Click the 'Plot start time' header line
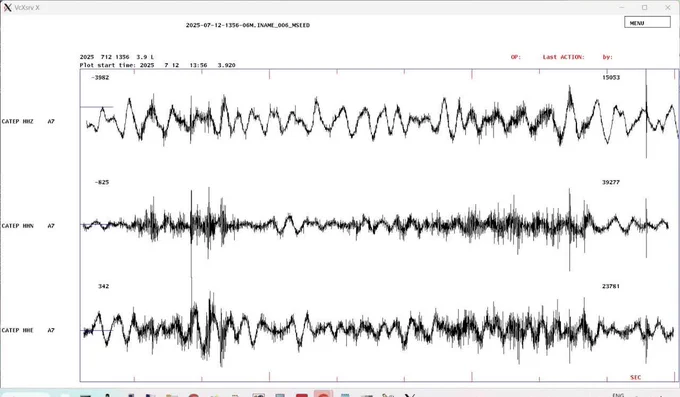Image resolution: width=680 pixels, height=397 pixels. (x=157, y=65)
